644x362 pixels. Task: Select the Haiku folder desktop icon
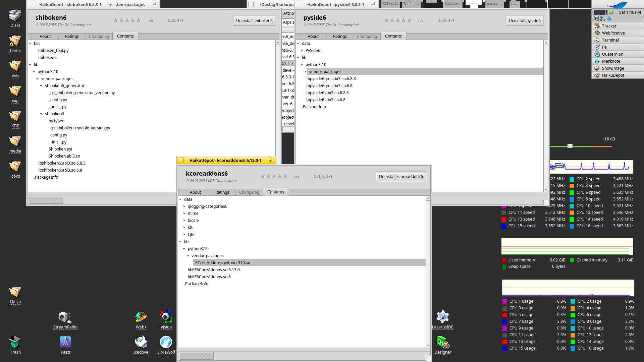pyautogui.click(x=15, y=295)
